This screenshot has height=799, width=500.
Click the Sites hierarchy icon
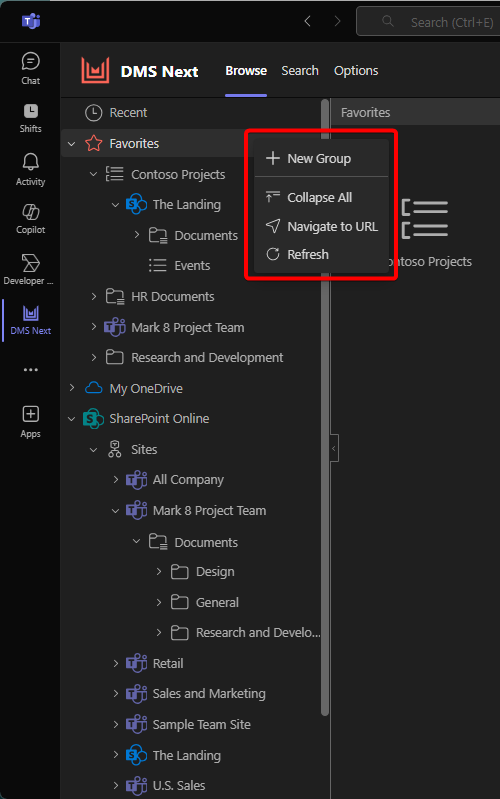tap(115, 449)
